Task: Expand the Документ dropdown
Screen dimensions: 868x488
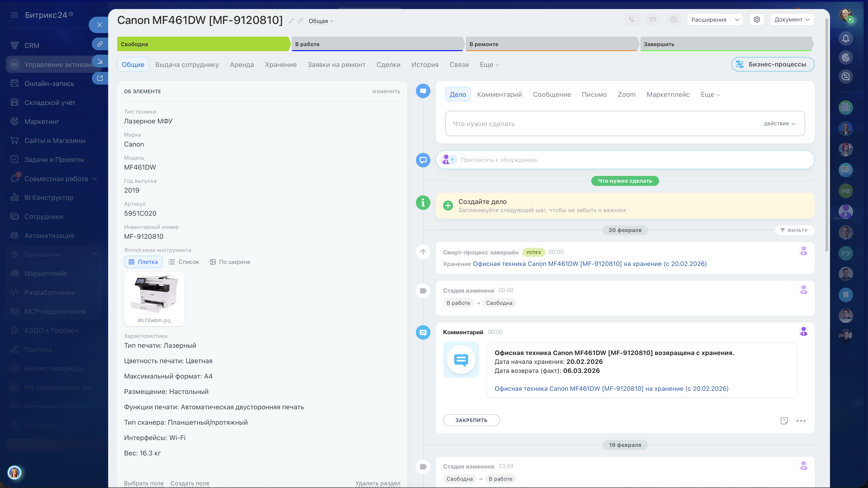Action: pyautogui.click(x=792, y=19)
